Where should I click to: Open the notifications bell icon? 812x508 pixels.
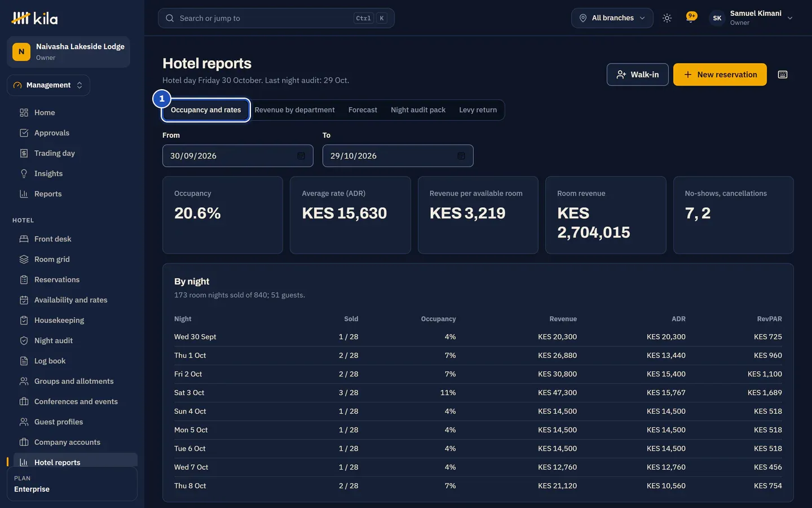[x=691, y=18]
